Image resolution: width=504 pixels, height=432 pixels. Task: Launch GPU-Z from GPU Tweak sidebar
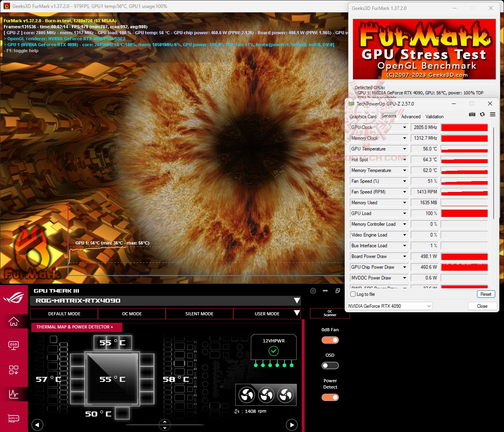14,418
